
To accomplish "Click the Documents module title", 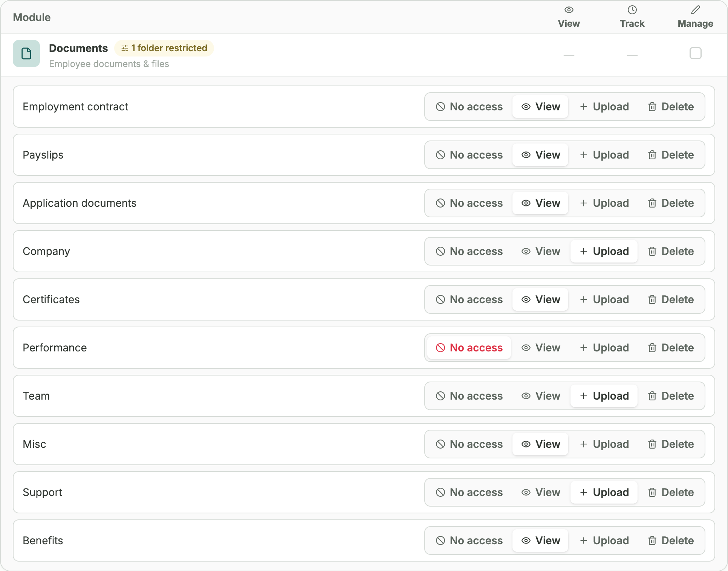I will click(x=78, y=48).
